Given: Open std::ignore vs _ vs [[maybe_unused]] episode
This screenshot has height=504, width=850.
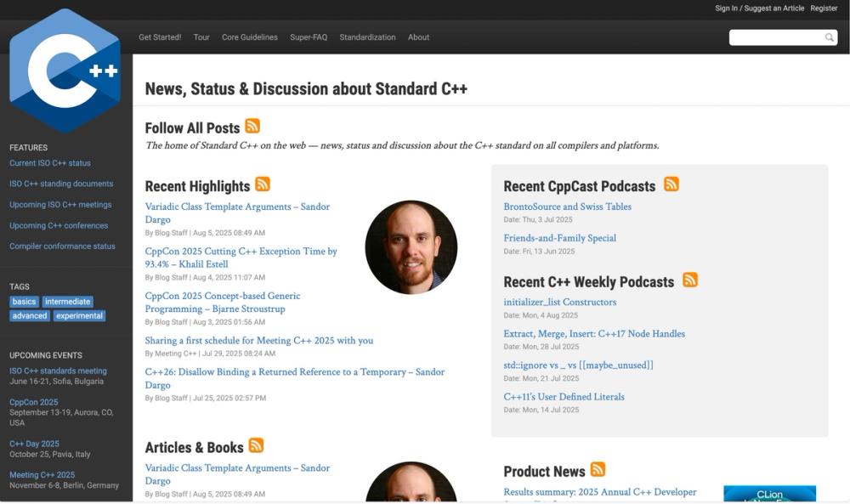Looking at the screenshot, I should pyautogui.click(x=578, y=365).
